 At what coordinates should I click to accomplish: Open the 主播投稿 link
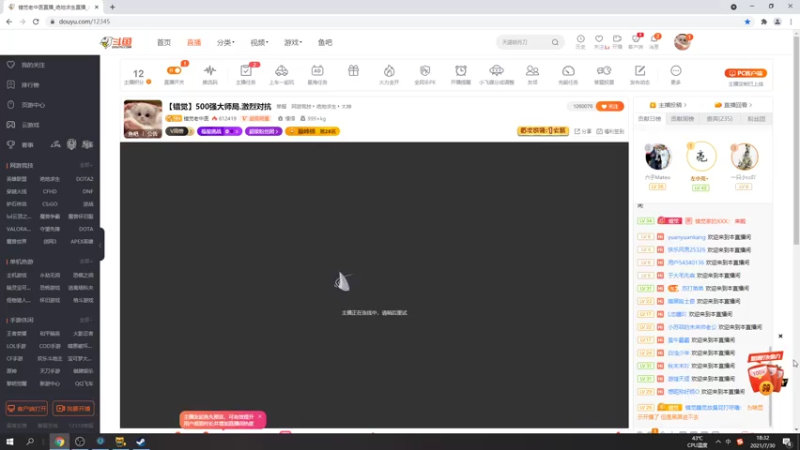pos(668,105)
